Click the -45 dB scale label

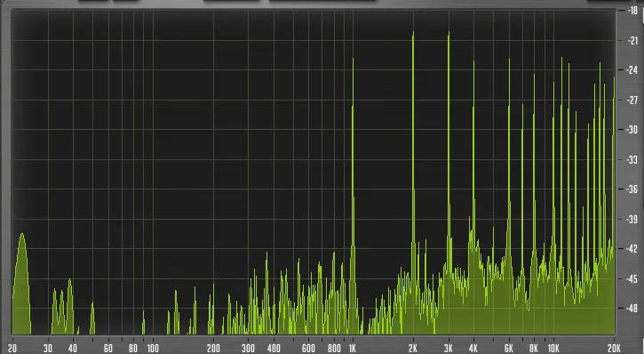pos(632,278)
